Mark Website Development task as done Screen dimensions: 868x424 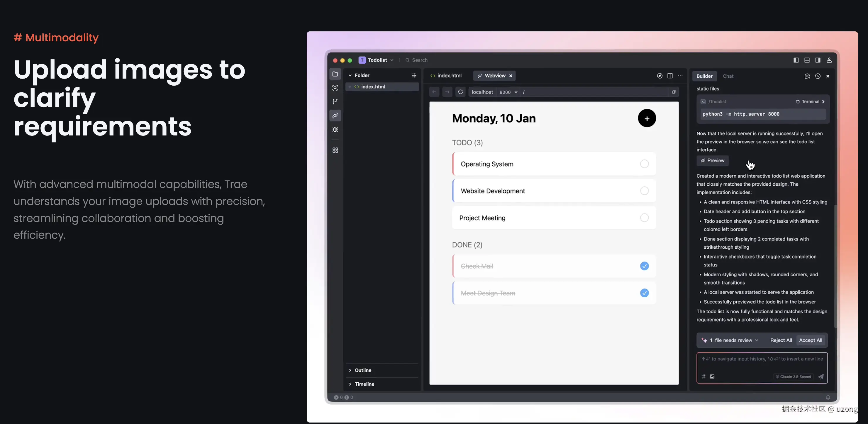point(644,191)
